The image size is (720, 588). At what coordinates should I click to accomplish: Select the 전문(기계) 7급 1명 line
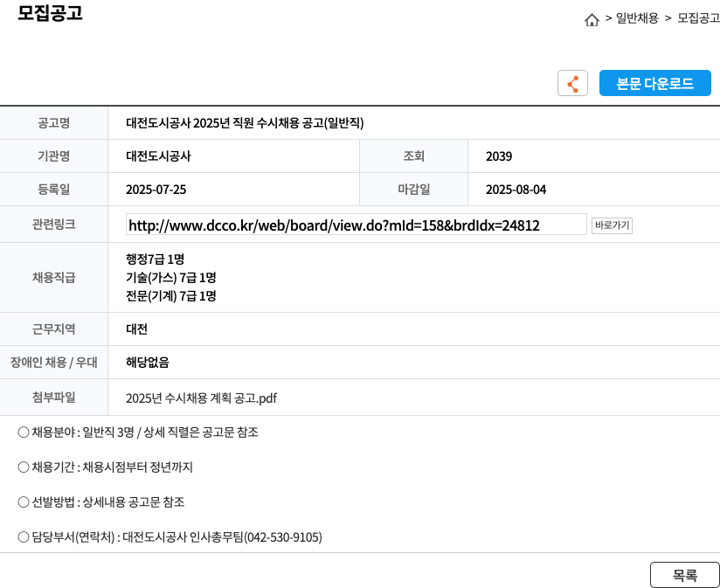(x=170, y=296)
